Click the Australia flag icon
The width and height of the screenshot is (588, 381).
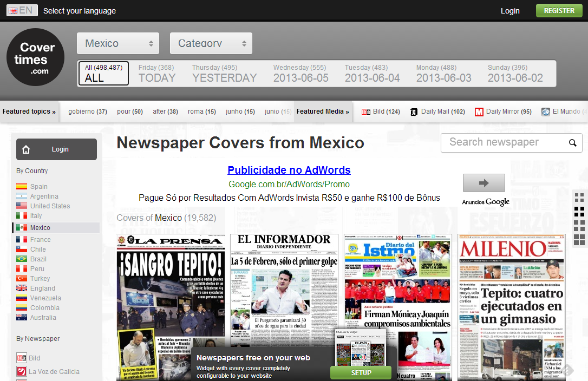tap(22, 317)
